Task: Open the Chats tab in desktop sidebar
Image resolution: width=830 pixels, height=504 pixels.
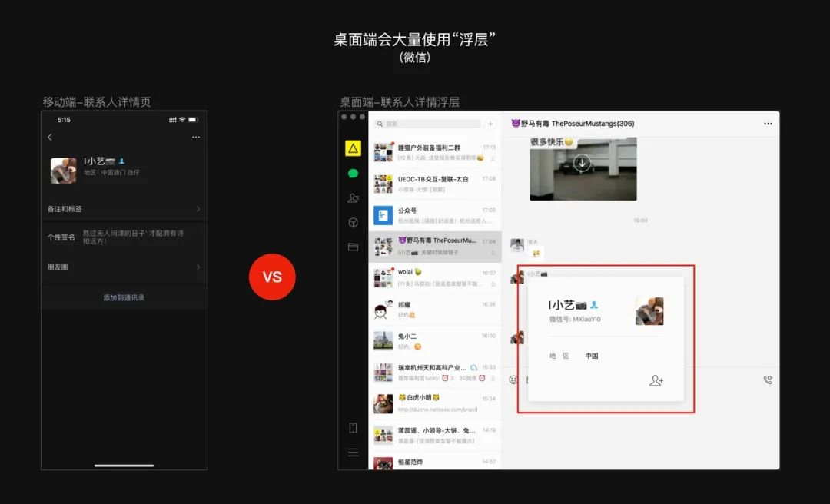Action: (353, 174)
